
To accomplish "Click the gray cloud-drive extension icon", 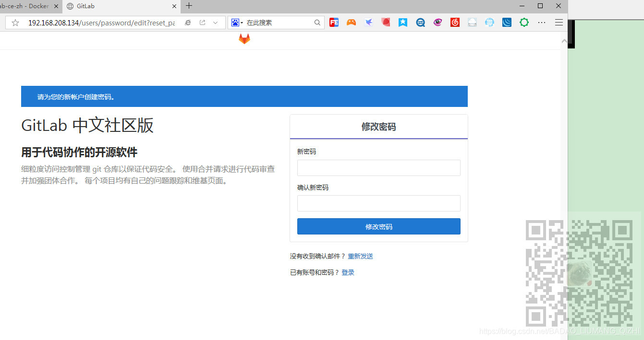I will (472, 23).
